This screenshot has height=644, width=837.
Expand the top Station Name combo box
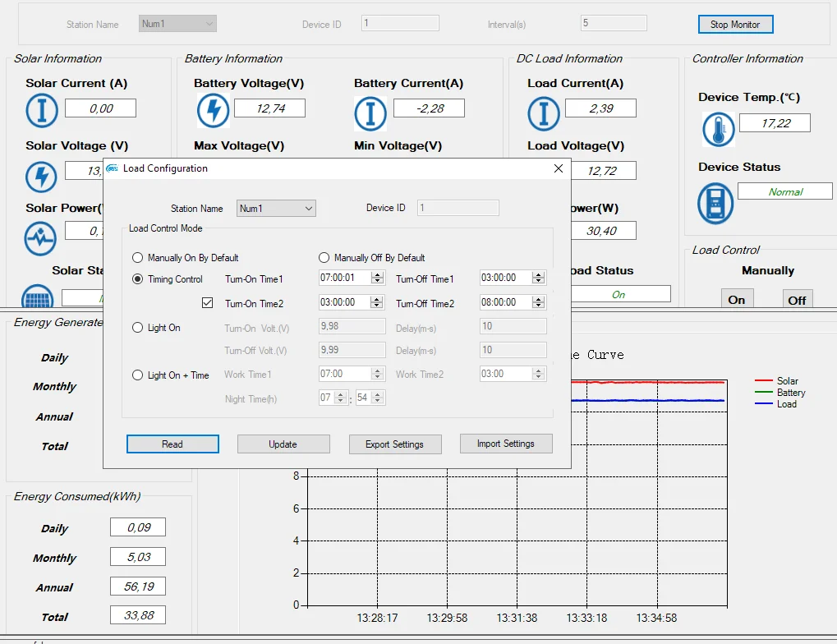[209, 24]
